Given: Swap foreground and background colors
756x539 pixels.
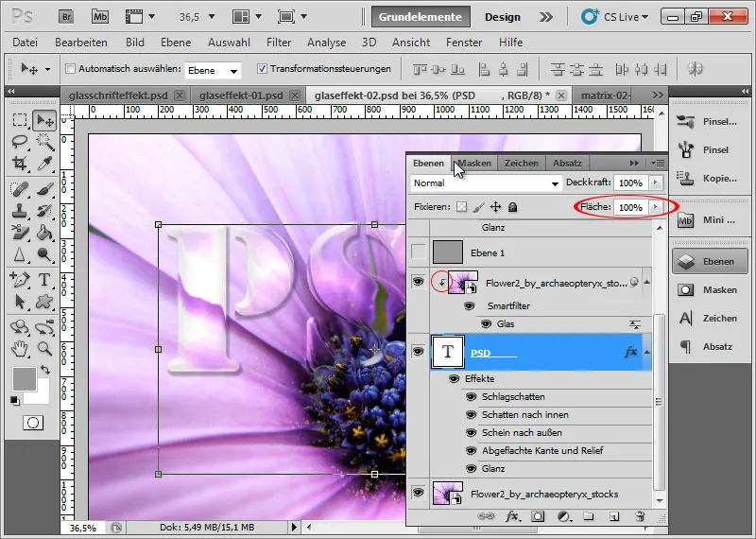Looking at the screenshot, I should [x=45, y=370].
